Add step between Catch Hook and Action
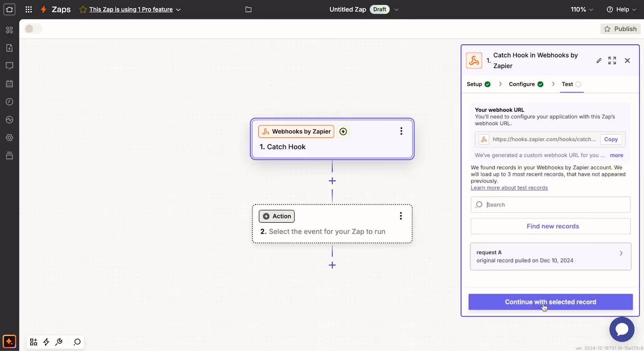This screenshot has width=644, height=351. 332,181
